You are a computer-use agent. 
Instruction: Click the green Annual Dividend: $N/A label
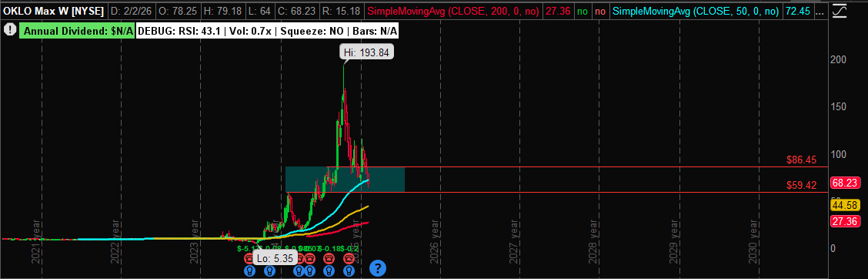pos(78,31)
